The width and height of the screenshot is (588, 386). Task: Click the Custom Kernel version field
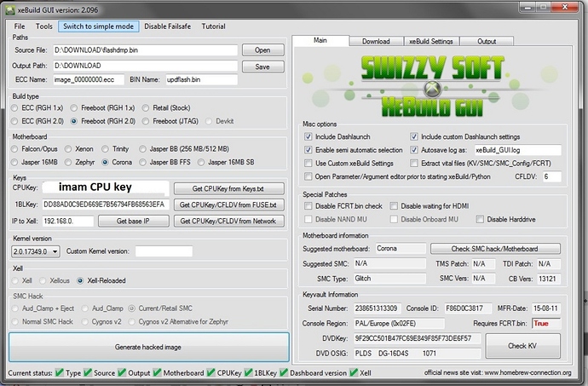[164, 251]
